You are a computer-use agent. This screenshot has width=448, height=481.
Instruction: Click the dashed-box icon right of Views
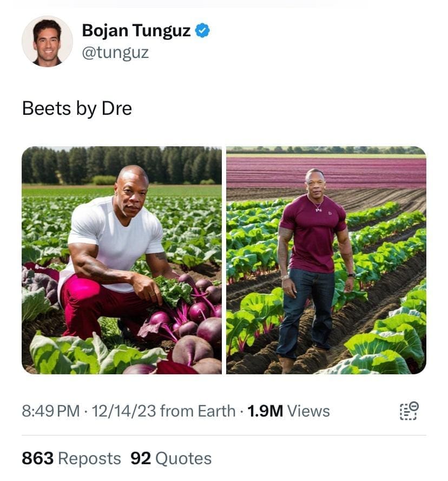coord(409,411)
